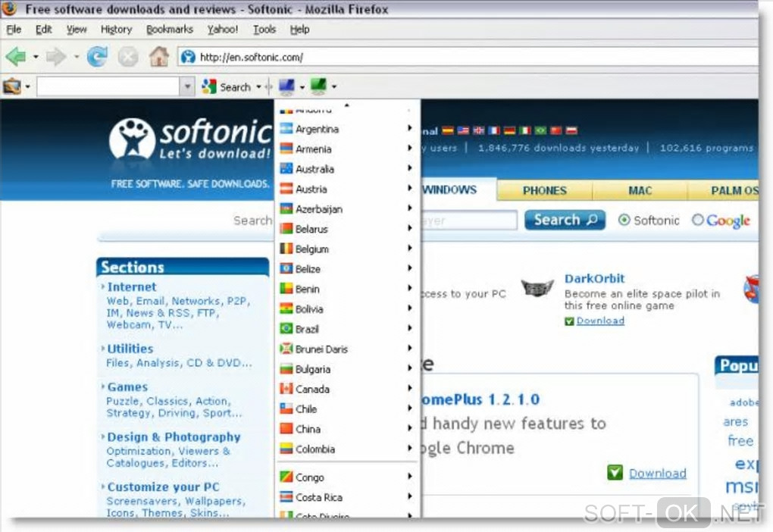
Task: Select the Softonic search radio button
Action: tap(624, 220)
